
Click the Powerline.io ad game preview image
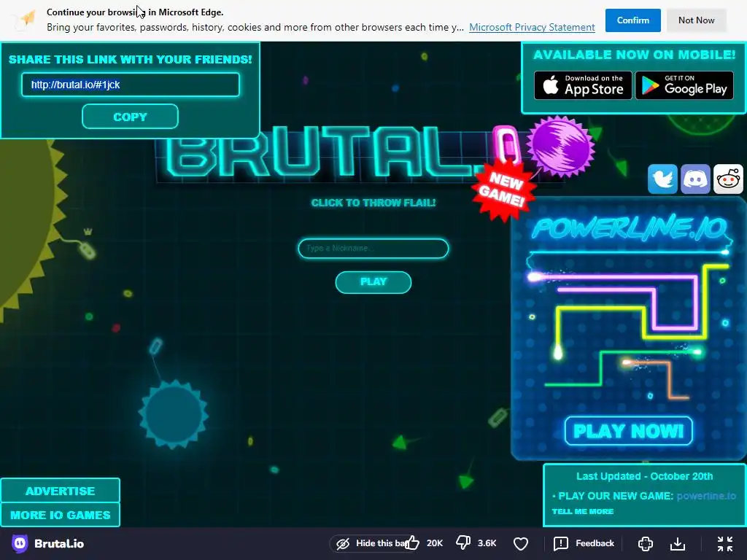point(628,329)
